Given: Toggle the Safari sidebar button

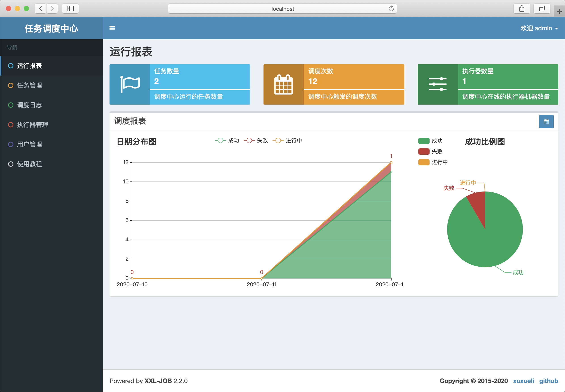Looking at the screenshot, I should pos(70,8).
